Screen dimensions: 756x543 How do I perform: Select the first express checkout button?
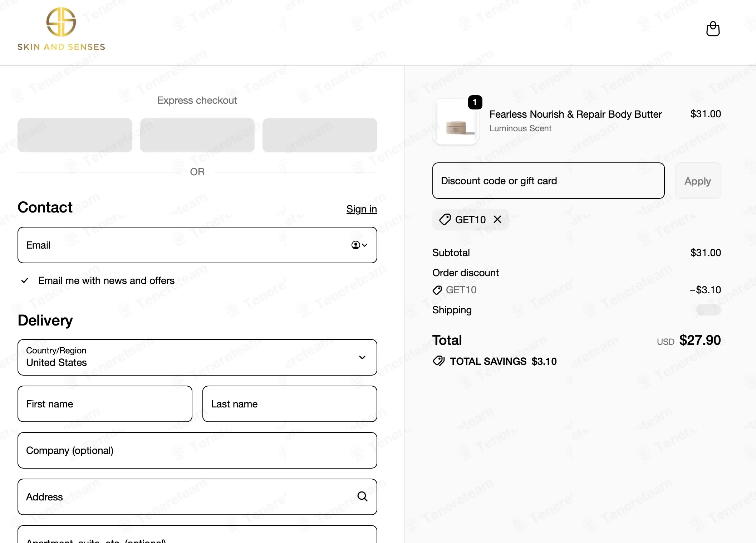click(75, 135)
